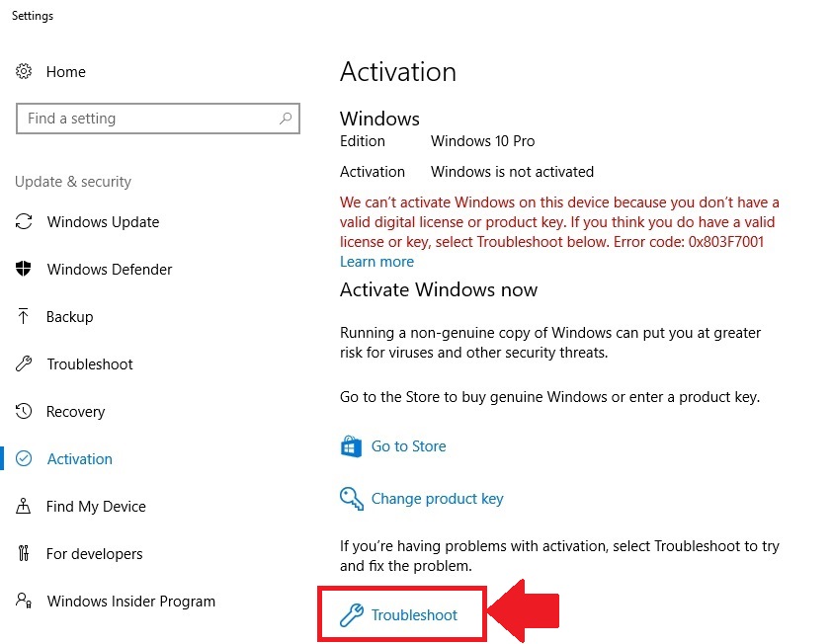The width and height of the screenshot is (833, 644).
Task: Click the Windows Defender shield icon
Action: [24, 269]
